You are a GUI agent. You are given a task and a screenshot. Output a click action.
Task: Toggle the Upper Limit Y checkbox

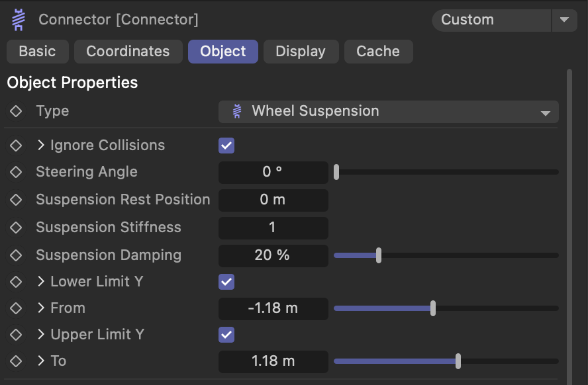[x=226, y=335]
